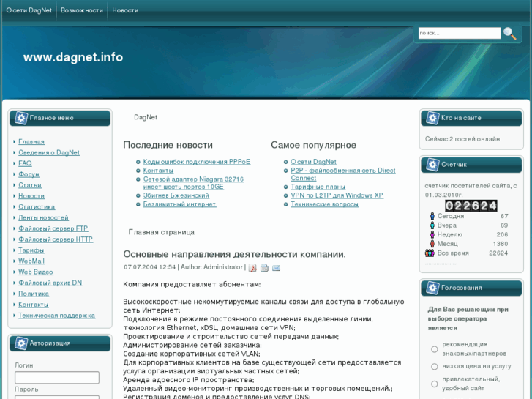Open Технические вопросы popular link

point(324,204)
